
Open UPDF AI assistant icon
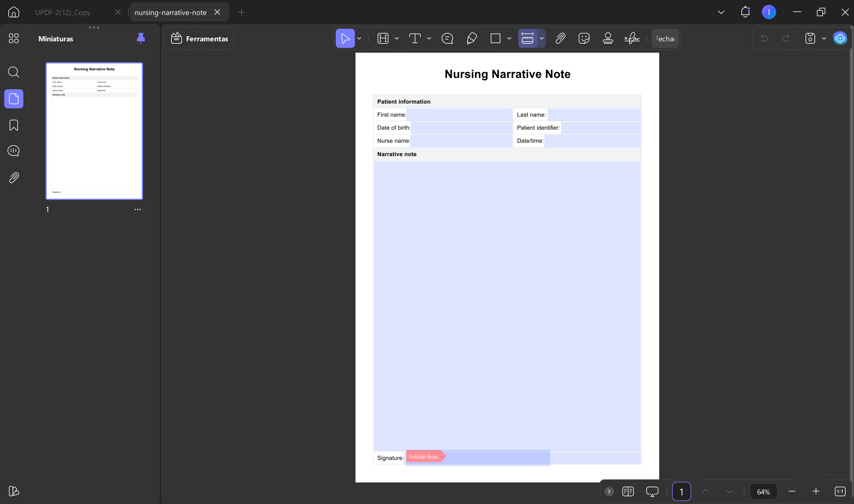pos(840,38)
